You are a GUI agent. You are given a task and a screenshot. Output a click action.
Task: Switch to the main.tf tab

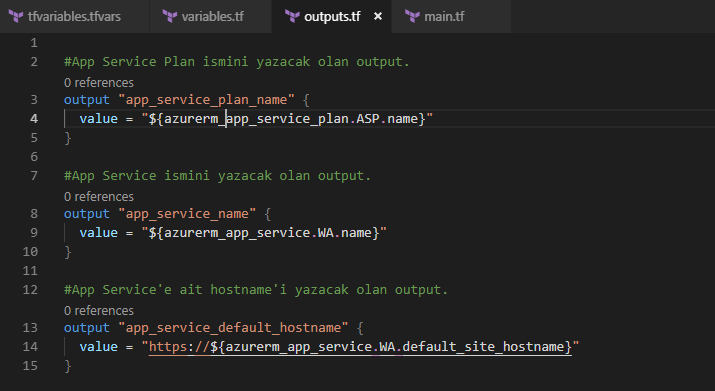tap(451, 16)
